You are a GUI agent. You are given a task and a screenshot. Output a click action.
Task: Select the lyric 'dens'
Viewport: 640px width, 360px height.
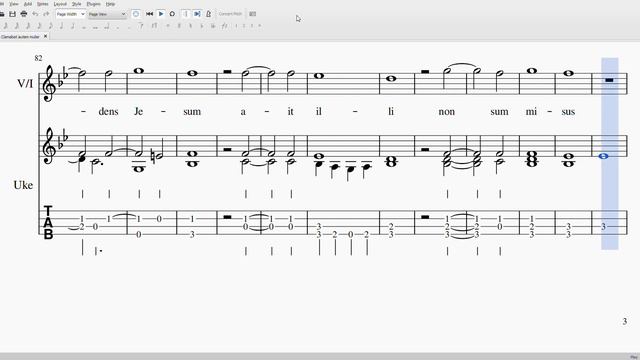click(108, 111)
